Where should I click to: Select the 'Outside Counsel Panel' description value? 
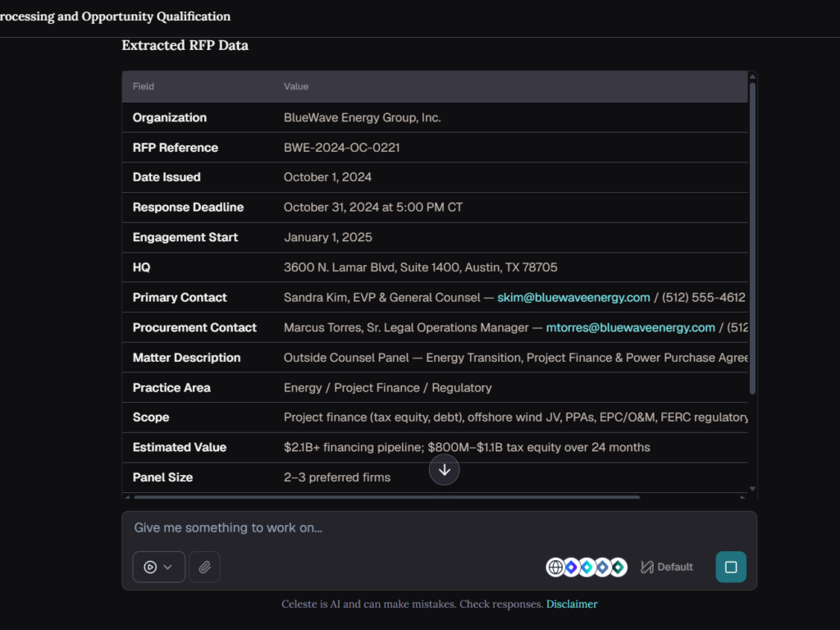[x=515, y=358]
